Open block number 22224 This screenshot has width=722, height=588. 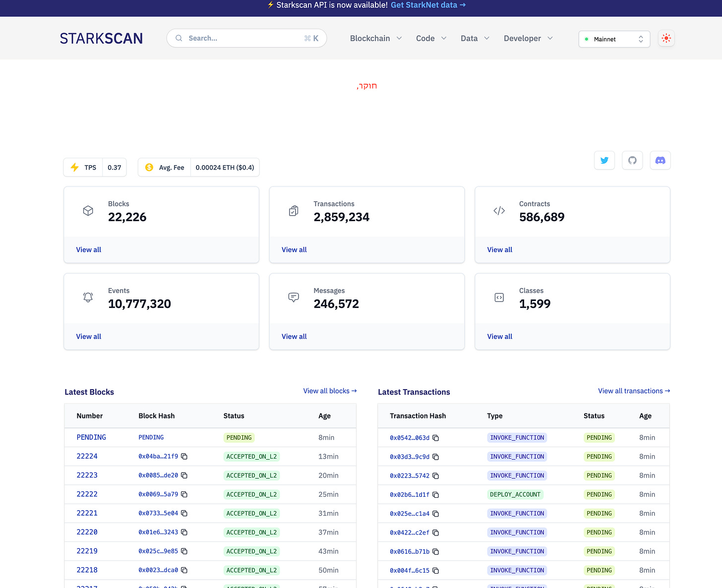87,456
